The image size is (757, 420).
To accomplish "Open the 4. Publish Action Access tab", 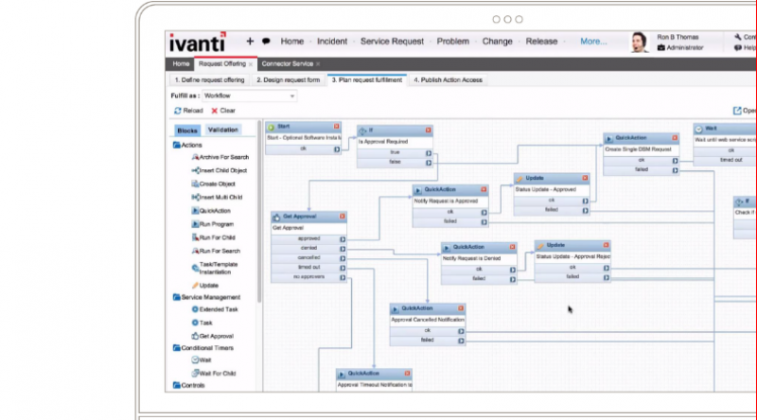I will [448, 80].
